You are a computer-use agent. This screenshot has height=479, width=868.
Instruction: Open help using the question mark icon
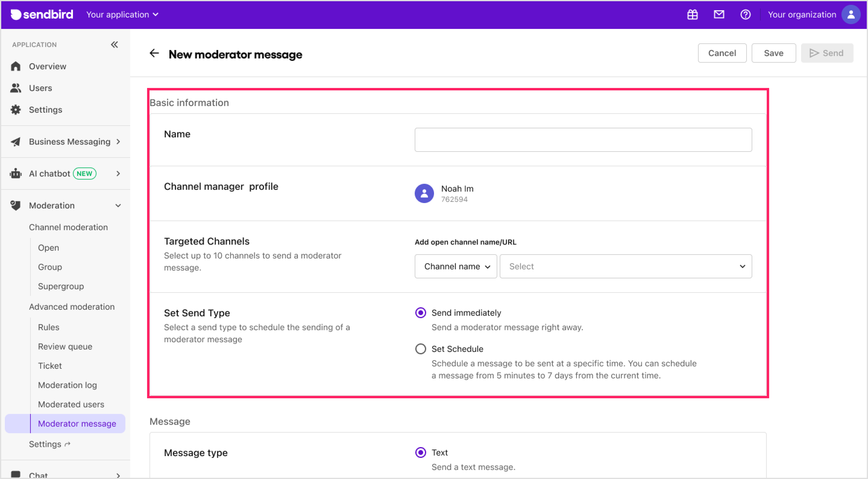(745, 14)
